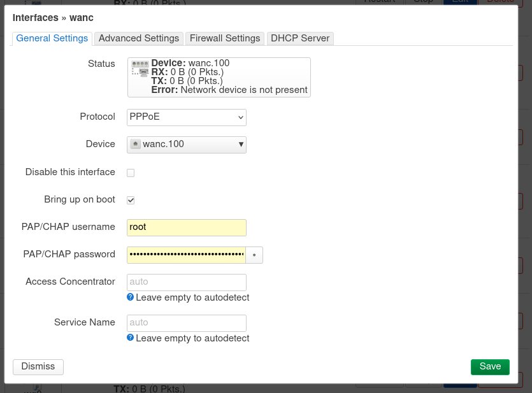This screenshot has height=393, width=532.
Task: Open the Advanced Settings tab
Action: click(139, 38)
